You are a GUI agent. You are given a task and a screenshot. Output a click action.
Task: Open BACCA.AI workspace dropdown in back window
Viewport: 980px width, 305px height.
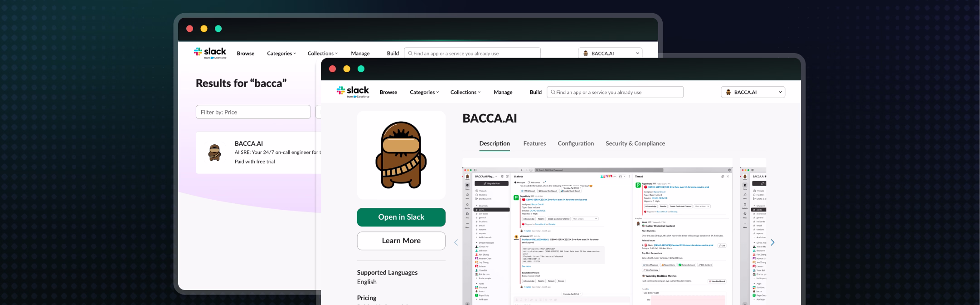point(610,53)
